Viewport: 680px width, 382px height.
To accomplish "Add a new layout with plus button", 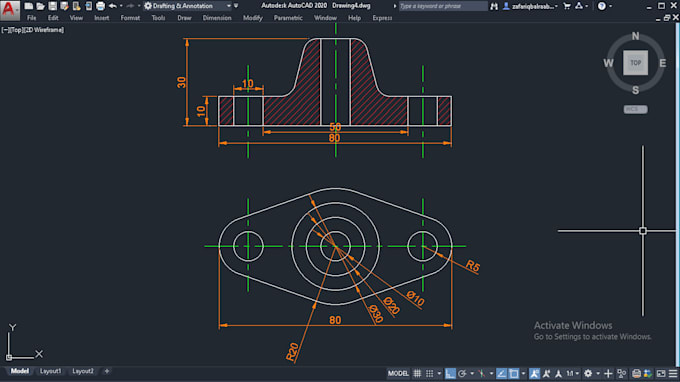I will pyautogui.click(x=107, y=371).
